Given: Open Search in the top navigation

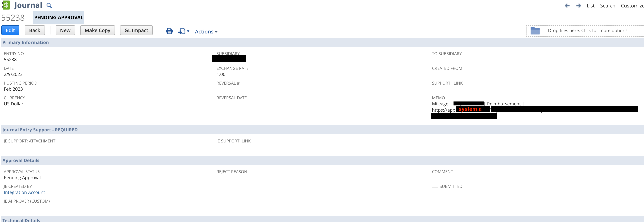Looking at the screenshot, I should click(x=607, y=6).
